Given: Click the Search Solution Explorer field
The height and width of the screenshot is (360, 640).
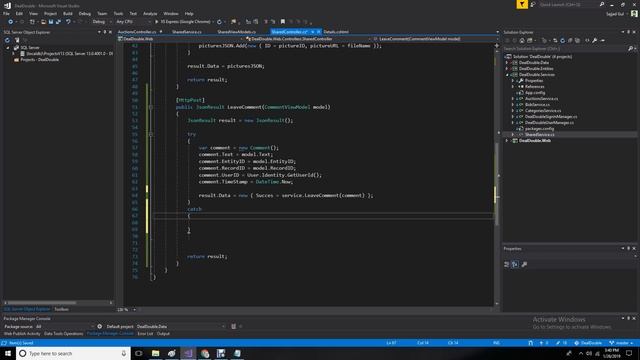Looking at the screenshot, I should [565, 49].
